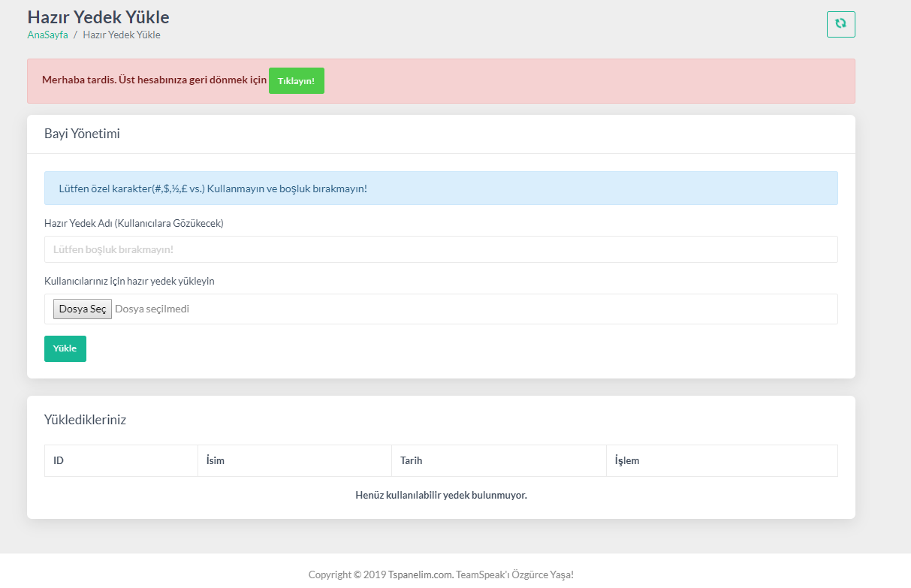911x588 pixels.
Task: Click the Bayi Yönetimi panel title
Action: (x=82, y=134)
